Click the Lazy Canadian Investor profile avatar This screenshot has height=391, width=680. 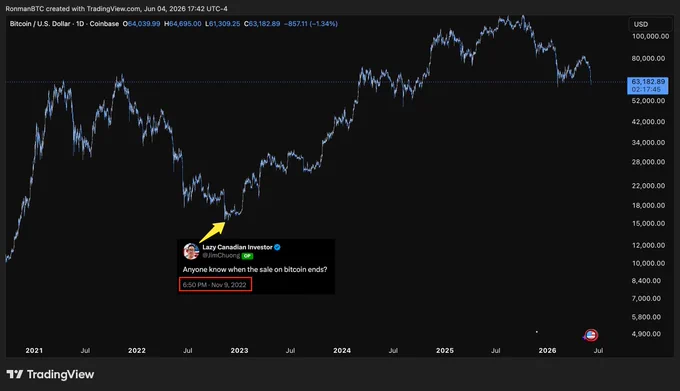point(191,251)
